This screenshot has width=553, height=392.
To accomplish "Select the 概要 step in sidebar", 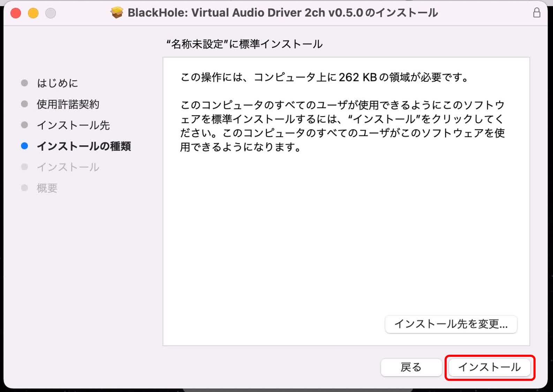I will point(47,188).
